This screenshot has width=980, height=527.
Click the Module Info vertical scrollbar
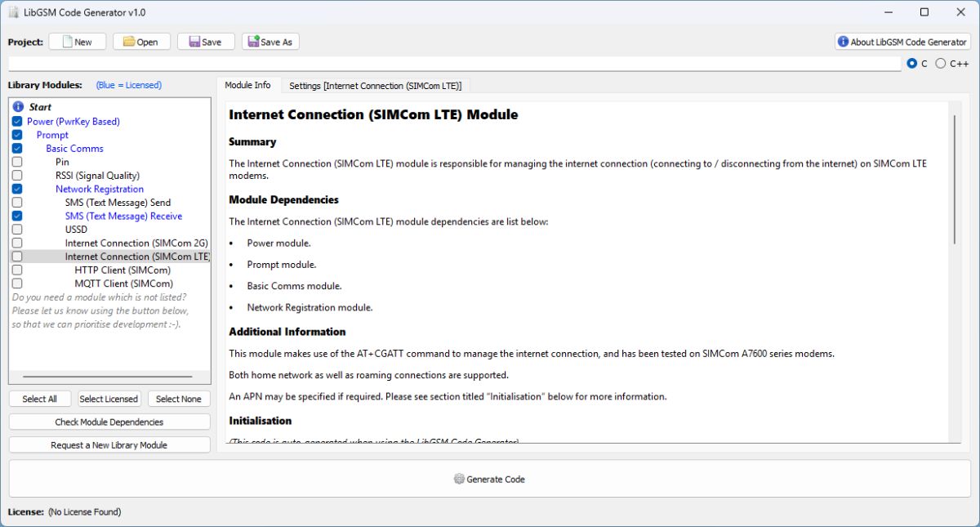click(954, 180)
